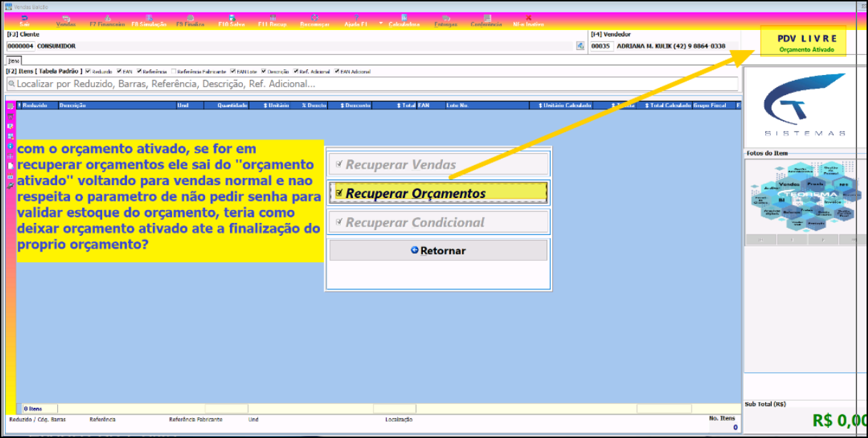Click the item search field Localizar por Reduzido
This screenshot has height=438, width=868.
click(x=371, y=84)
